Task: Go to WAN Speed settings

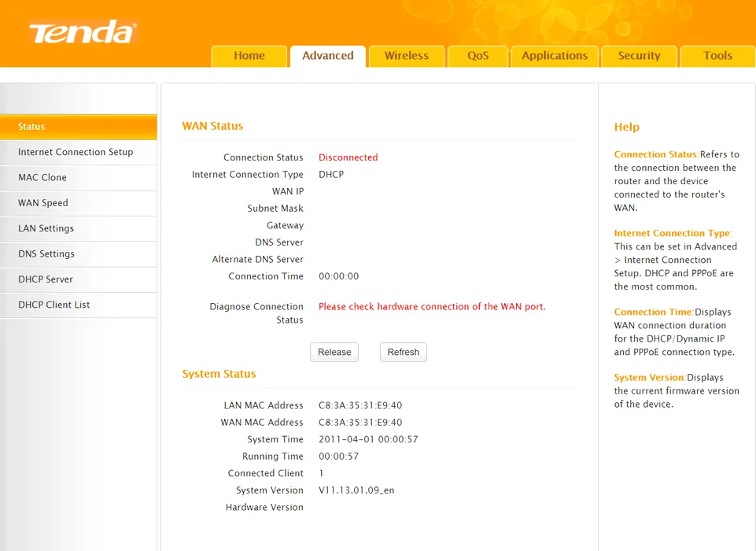Action: point(79,203)
